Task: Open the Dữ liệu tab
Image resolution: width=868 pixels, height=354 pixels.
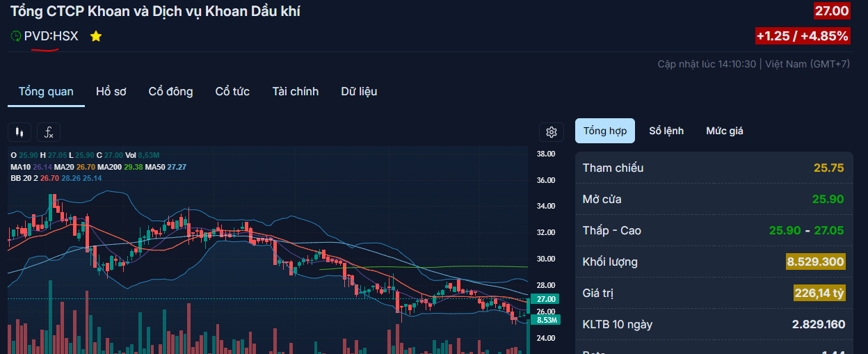Action: click(359, 92)
